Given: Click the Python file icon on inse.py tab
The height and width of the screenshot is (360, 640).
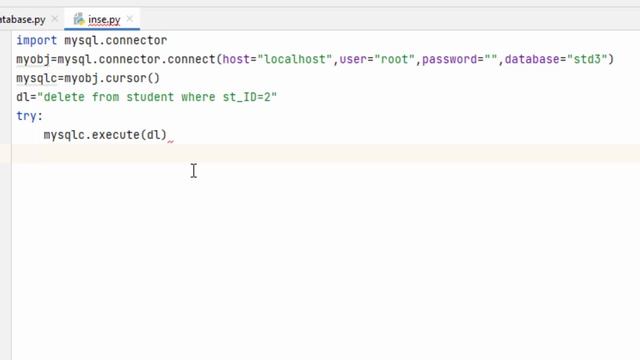Looking at the screenshot, I should point(78,19).
